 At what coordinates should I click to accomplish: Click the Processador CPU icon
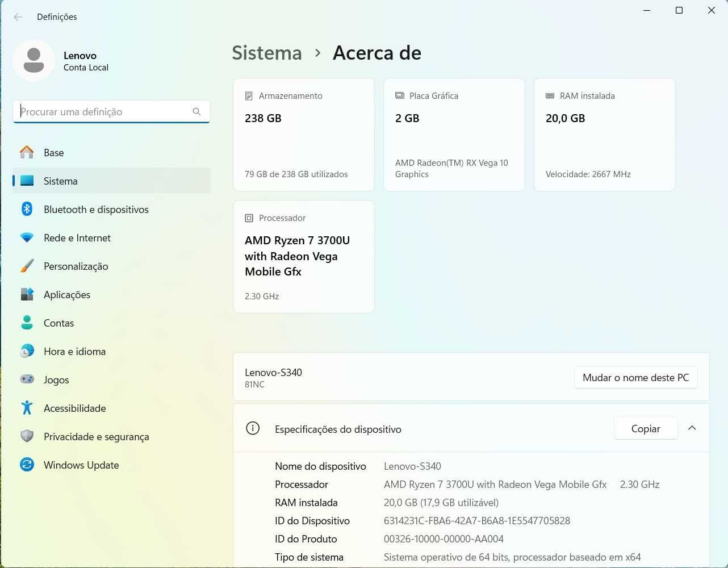[x=249, y=218]
